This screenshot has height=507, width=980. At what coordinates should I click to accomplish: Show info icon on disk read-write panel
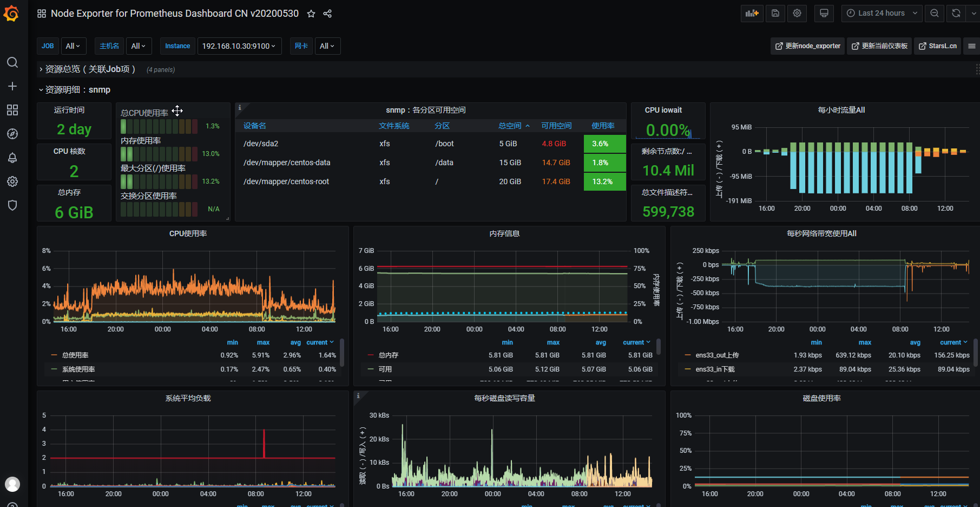pos(358,396)
